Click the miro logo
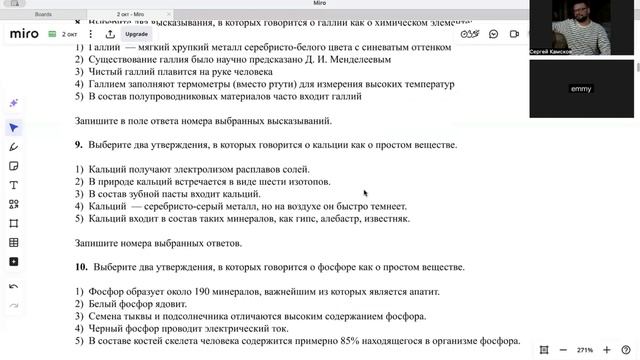Screen dimensions: 640x360 click(24, 34)
